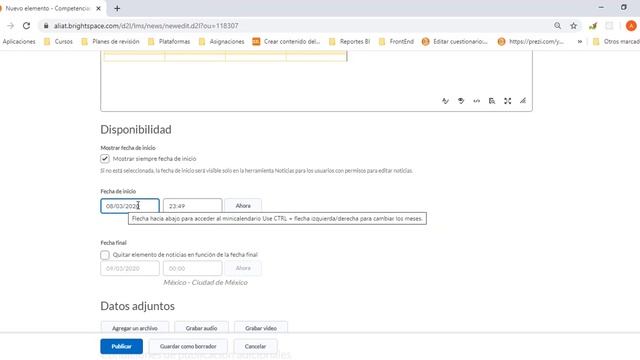Open the Asignaciones bookmark folder
640x360 pixels.
[x=221, y=42]
